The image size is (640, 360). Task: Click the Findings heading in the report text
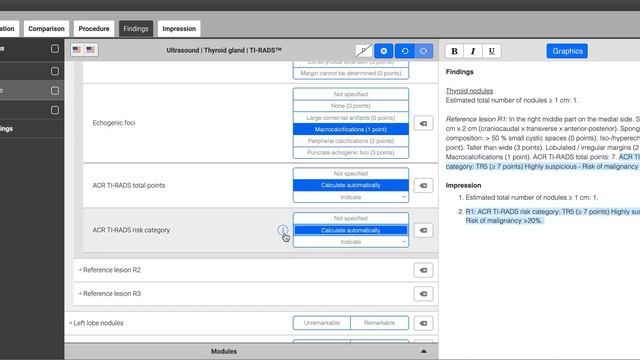coord(460,72)
